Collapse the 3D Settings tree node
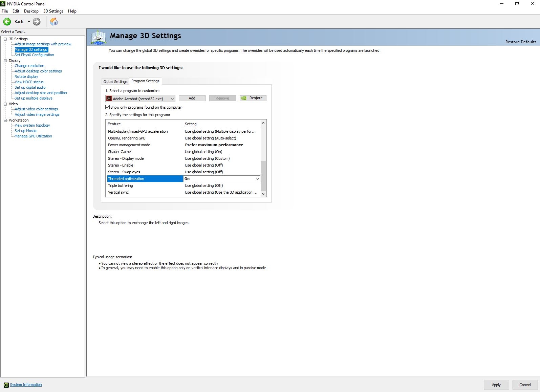 tap(5, 39)
